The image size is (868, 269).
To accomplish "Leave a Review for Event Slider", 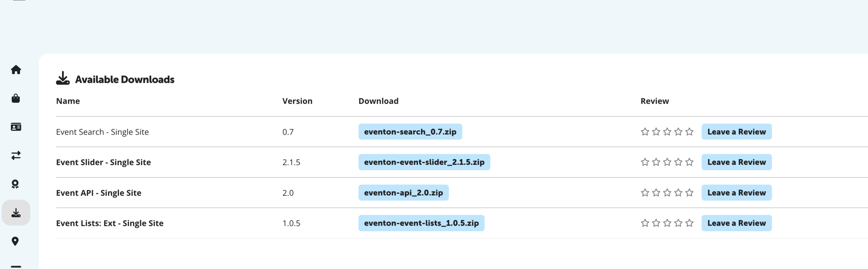I will coord(736,162).
